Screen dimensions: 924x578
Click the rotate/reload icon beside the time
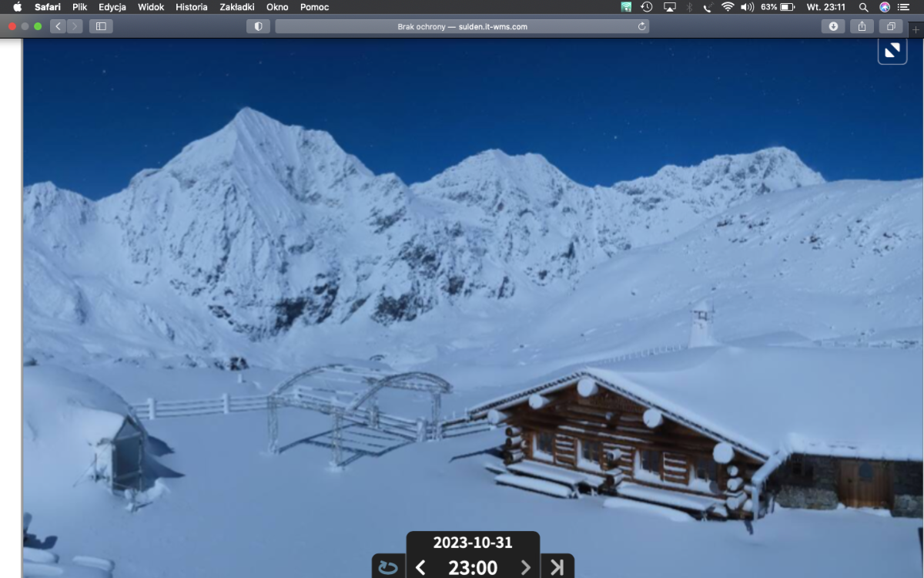[x=388, y=567]
